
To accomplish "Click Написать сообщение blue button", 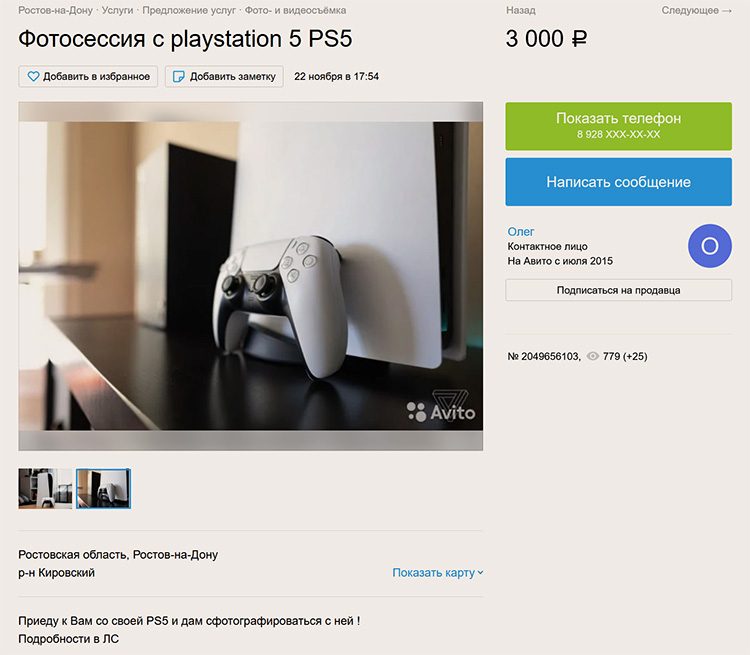I will pos(618,182).
